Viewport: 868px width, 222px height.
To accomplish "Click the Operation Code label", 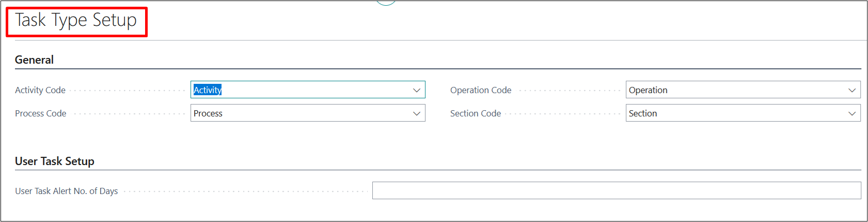I will (x=481, y=90).
